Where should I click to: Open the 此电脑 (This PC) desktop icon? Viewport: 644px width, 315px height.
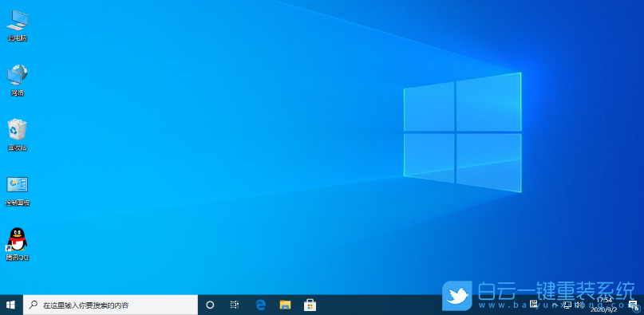(18, 26)
